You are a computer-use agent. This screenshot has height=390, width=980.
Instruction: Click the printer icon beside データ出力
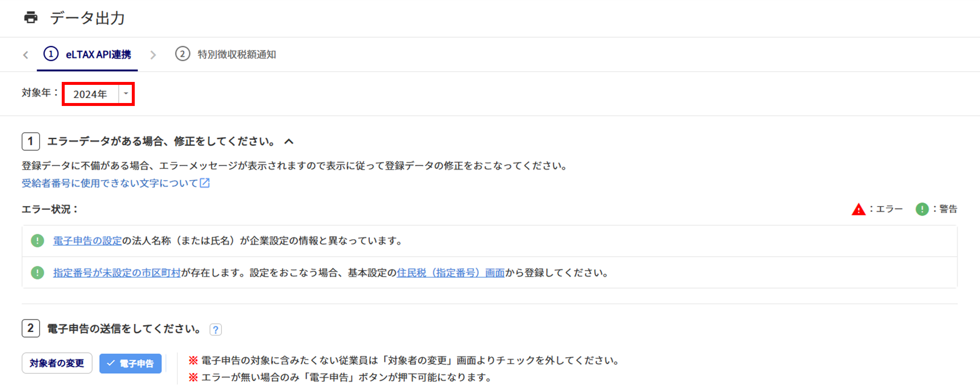[31, 18]
